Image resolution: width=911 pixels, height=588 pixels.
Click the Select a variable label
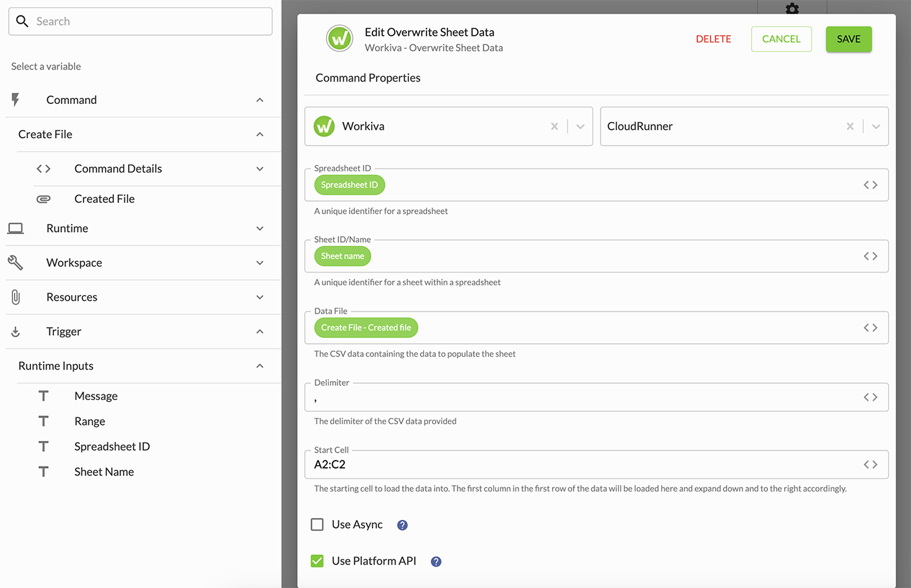46,66
